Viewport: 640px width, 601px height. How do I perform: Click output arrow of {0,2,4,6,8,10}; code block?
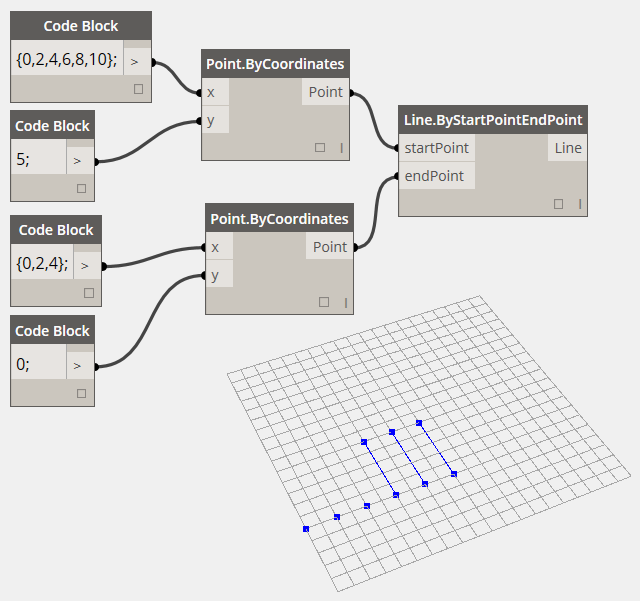coord(135,61)
